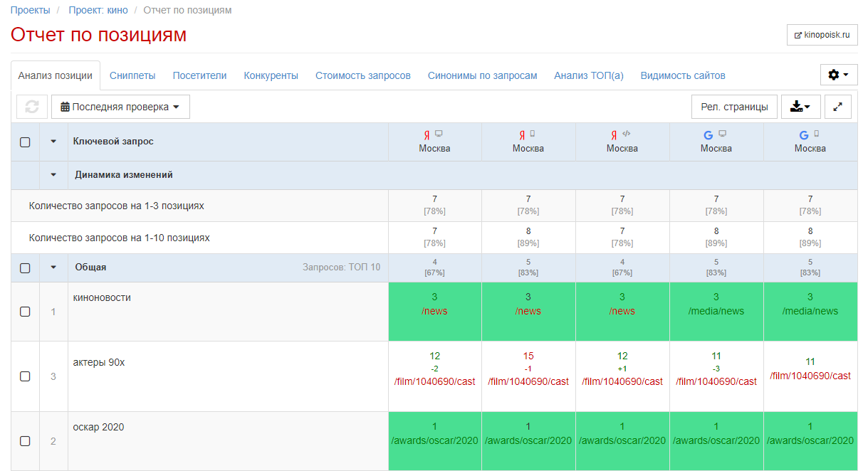Screen dimensions: 868x471
Task: Switch to the Сниппеты tab
Action: (x=132, y=75)
